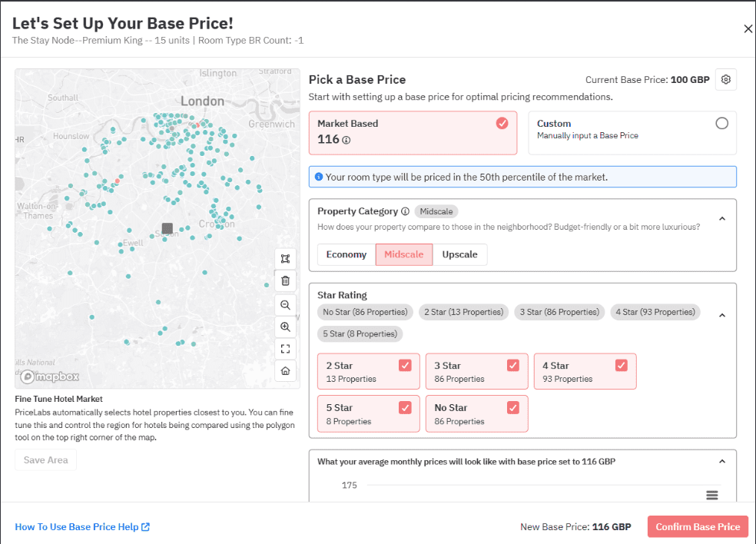Click the trash icon to delete map area
This screenshot has height=544, width=756.
click(x=285, y=281)
